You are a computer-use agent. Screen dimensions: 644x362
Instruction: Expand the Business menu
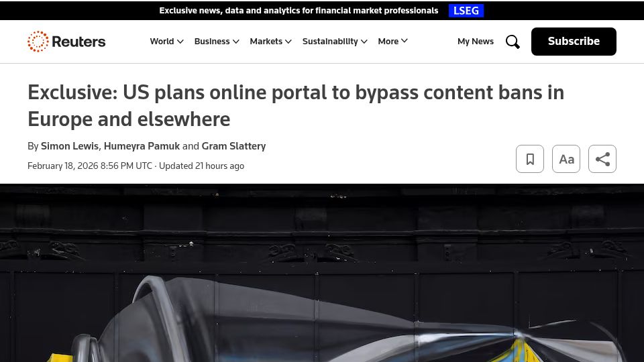click(217, 42)
